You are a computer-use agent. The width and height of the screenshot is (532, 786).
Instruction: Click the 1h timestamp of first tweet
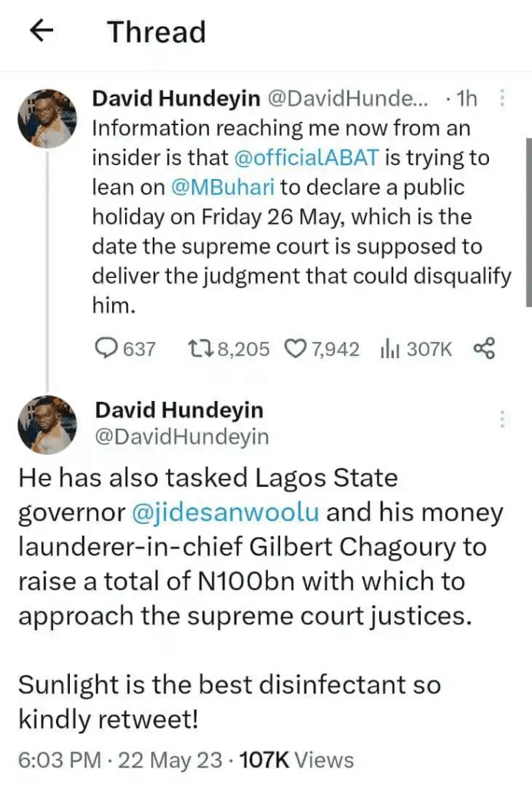[x=465, y=98]
